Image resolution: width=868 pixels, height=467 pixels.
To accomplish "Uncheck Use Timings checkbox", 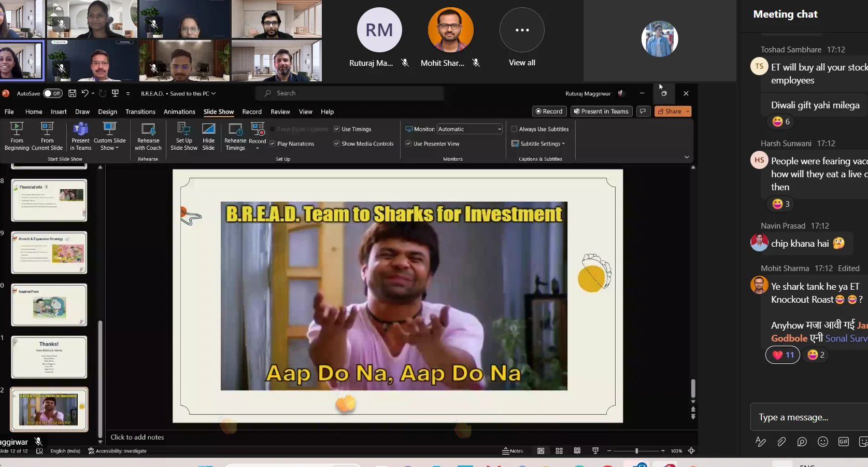I will (337, 129).
